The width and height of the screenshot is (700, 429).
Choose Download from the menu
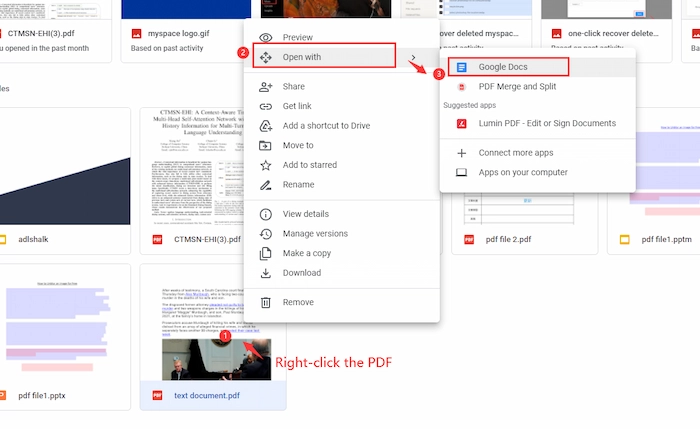tap(342, 273)
